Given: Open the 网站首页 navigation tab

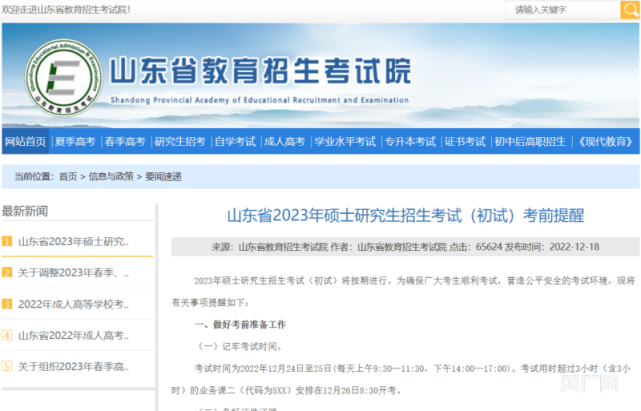Looking at the screenshot, I should point(25,141).
